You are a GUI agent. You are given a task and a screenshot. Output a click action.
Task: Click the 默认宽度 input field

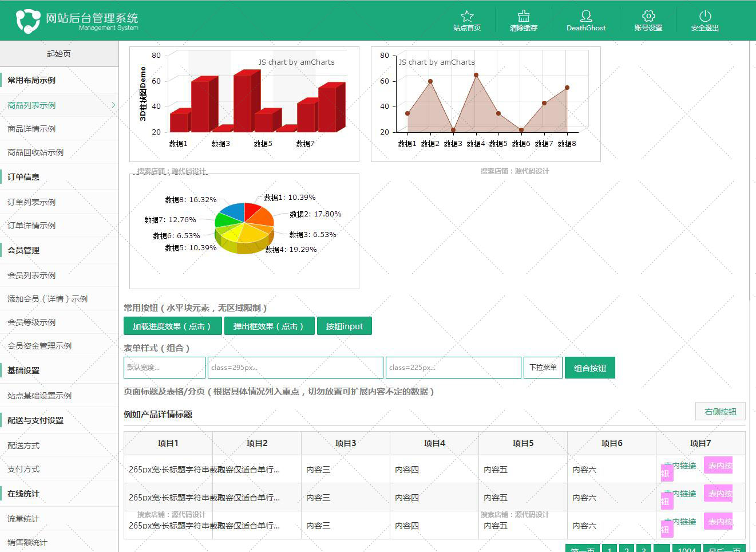click(164, 368)
